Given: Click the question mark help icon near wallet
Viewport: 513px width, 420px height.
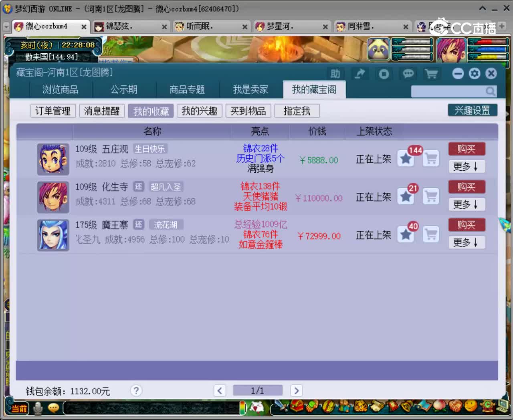Looking at the screenshot, I should (x=136, y=390).
